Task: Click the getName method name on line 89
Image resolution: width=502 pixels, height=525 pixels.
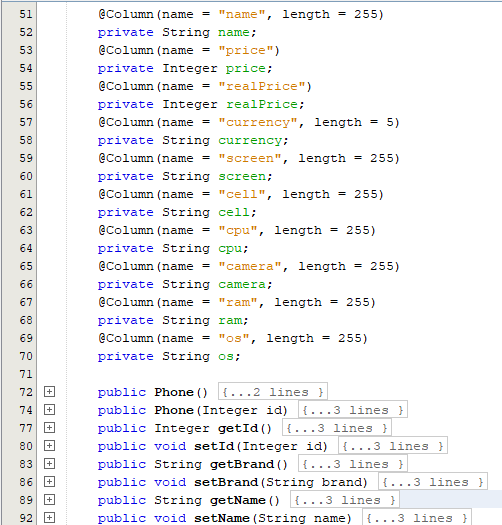Action: (x=238, y=501)
